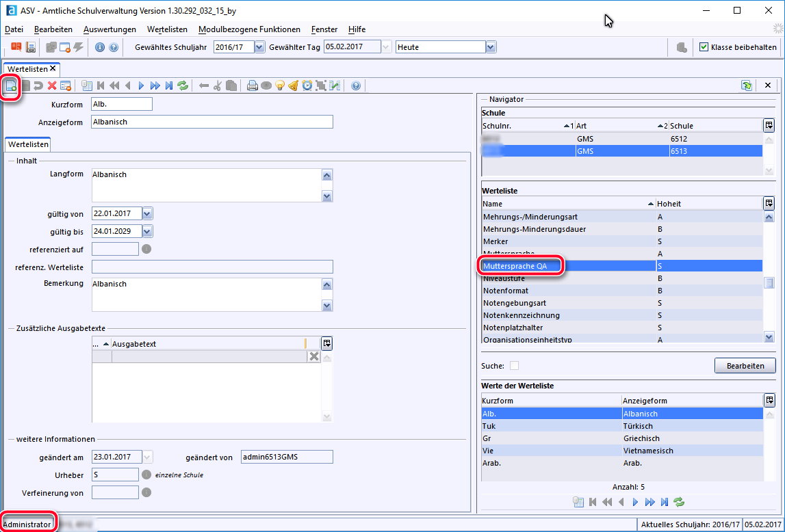785x532 pixels.
Task: Click the alarm clock icon
Action: pos(307,86)
